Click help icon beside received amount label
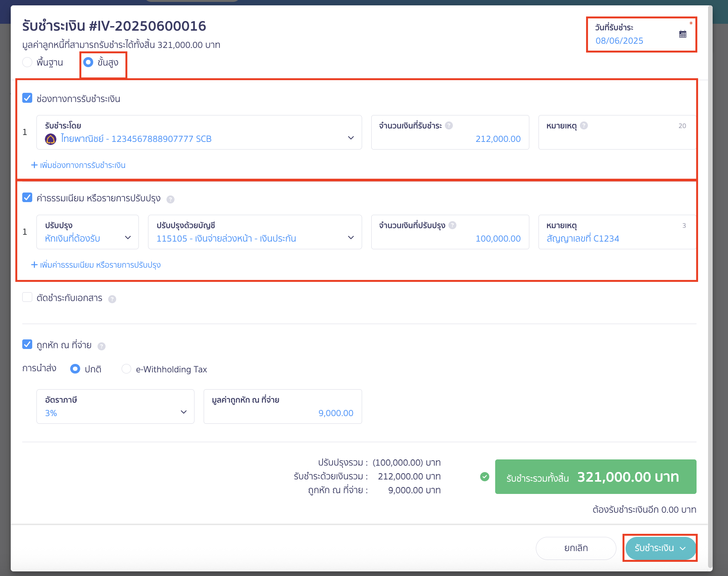728x576 pixels. point(449,125)
